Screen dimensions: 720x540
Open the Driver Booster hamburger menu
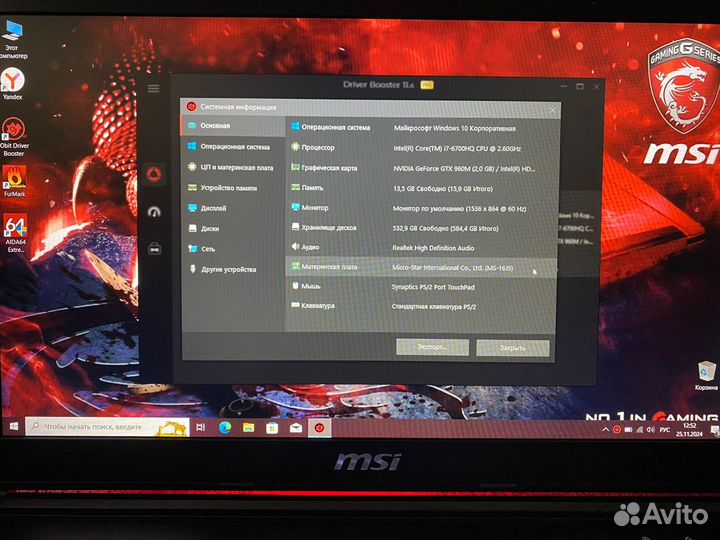coord(153,89)
